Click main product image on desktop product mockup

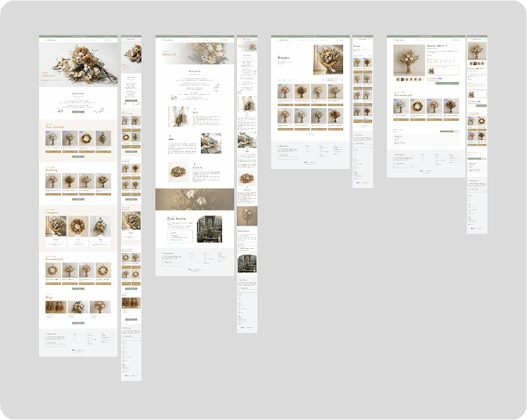[x=409, y=61]
